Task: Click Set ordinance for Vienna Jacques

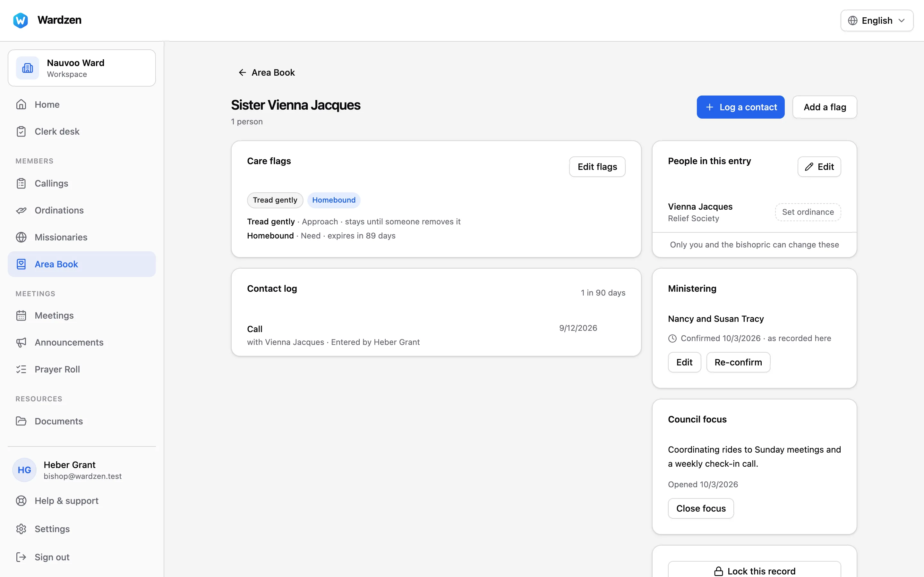Action: point(808,212)
